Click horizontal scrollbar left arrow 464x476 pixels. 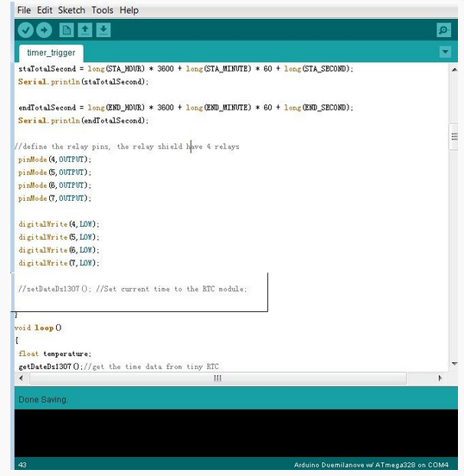pyautogui.click(x=21, y=379)
